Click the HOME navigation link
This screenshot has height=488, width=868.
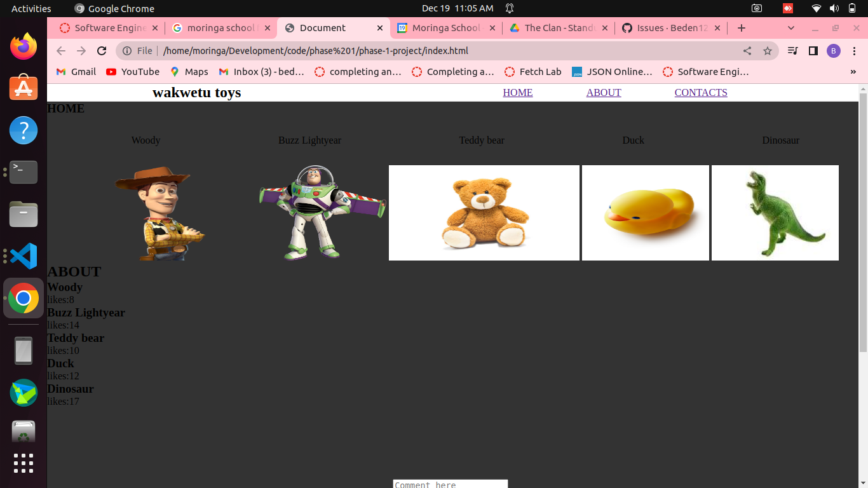point(518,93)
